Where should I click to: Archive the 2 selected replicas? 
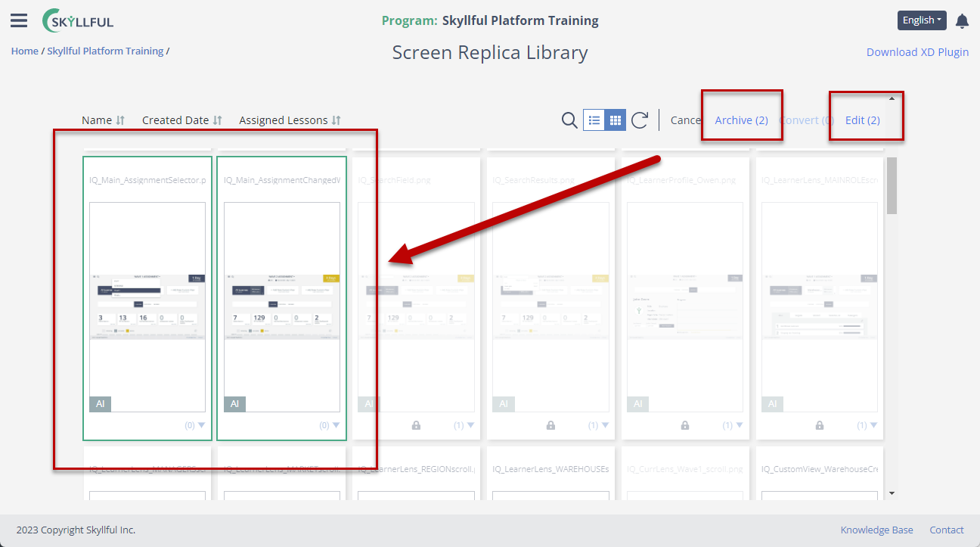[x=742, y=120]
